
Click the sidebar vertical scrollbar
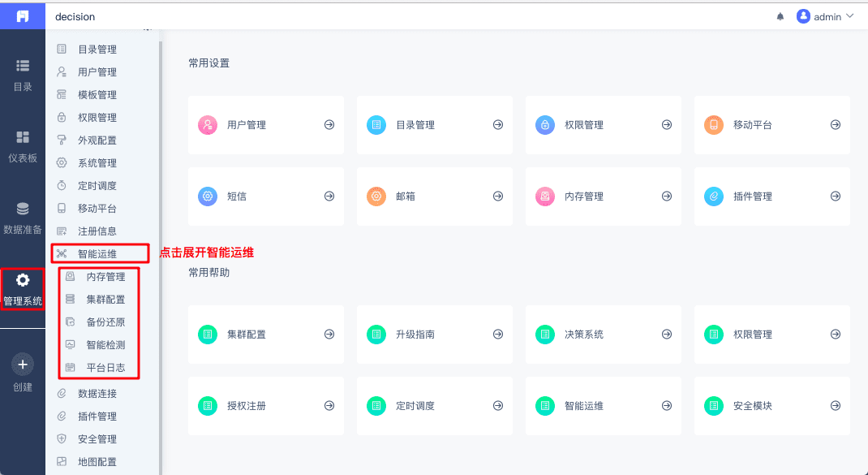[161, 244]
